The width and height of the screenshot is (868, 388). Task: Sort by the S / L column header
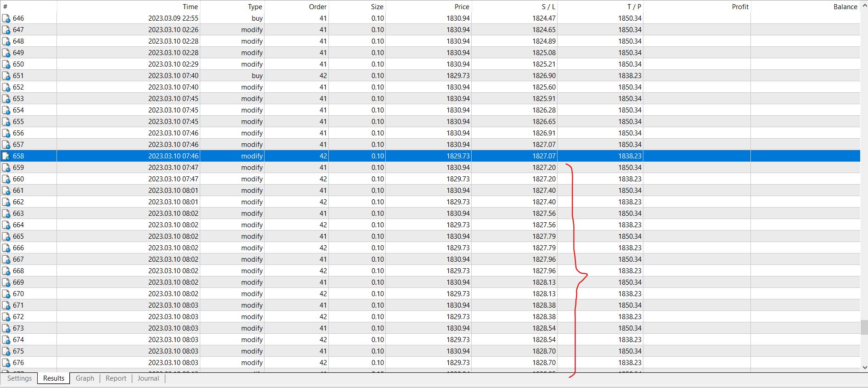click(x=514, y=6)
